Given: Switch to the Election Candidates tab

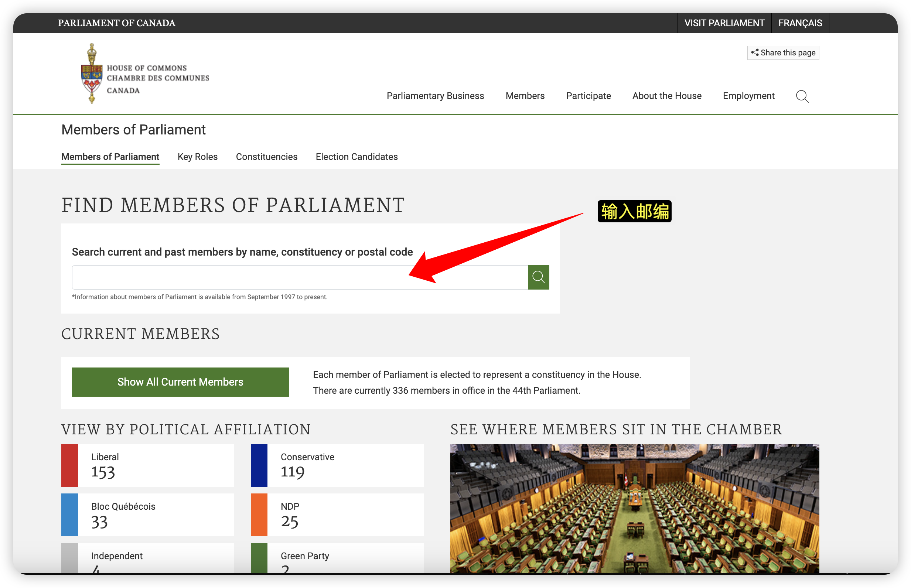Looking at the screenshot, I should [356, 157].
